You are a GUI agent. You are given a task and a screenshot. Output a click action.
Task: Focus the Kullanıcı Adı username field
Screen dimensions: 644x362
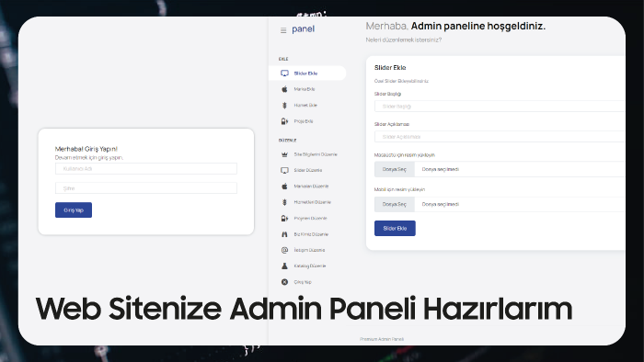pyautogui.click(x=145, y=168)
